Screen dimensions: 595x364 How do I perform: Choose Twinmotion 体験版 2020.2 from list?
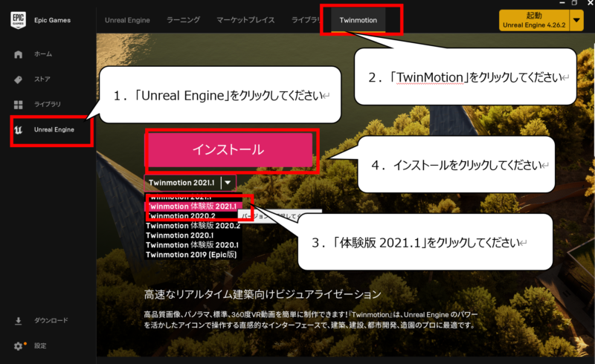tap(193, 226)
